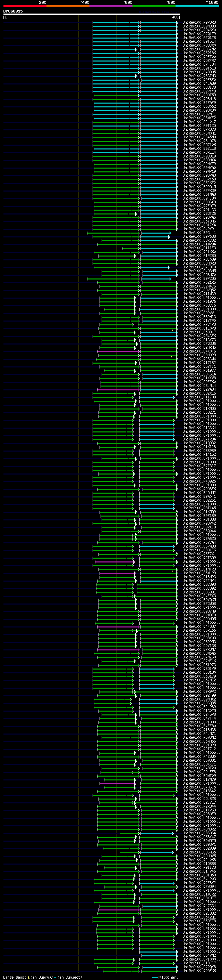
Task: Click the query end position 468
Action: pos(175,17)
